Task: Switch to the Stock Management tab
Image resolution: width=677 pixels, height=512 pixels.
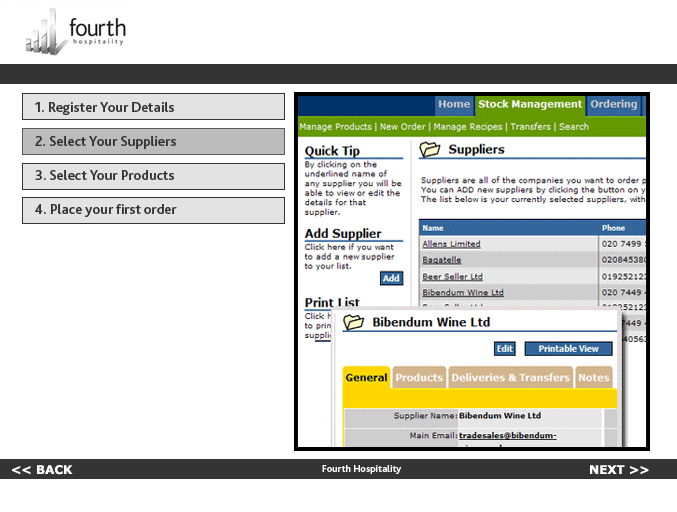Action: [x=530, y=104]
